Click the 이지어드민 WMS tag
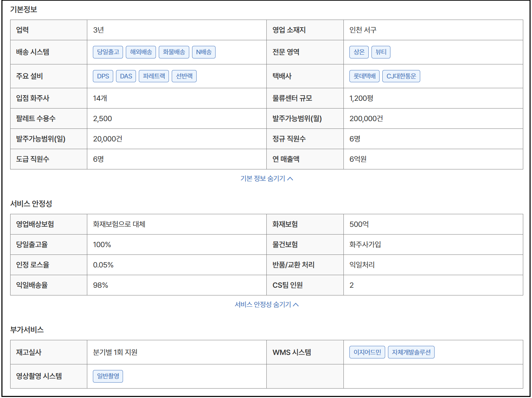 pos(367,352)
